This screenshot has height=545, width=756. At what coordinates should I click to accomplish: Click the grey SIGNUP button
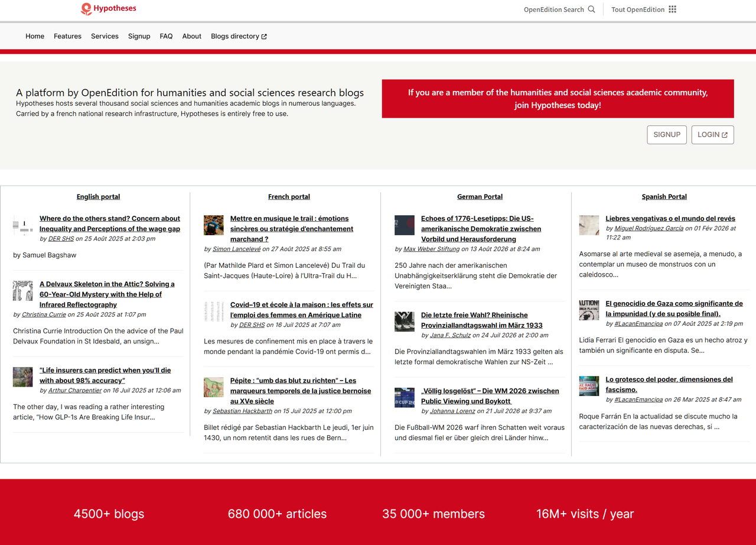tap(667, 135)
